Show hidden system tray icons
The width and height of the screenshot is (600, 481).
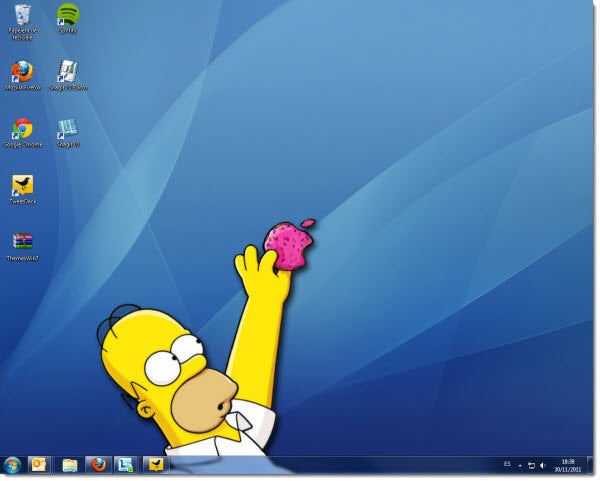[520, 466]
